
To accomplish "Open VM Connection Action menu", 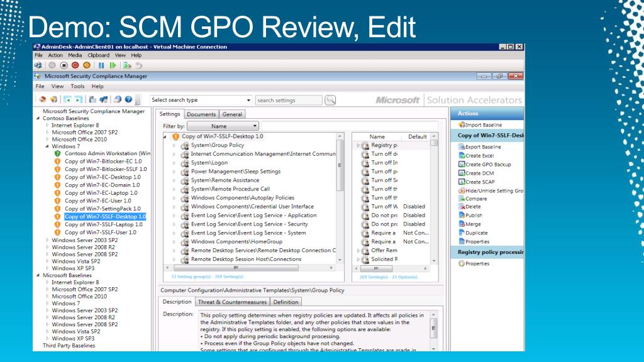I will 55,55.
